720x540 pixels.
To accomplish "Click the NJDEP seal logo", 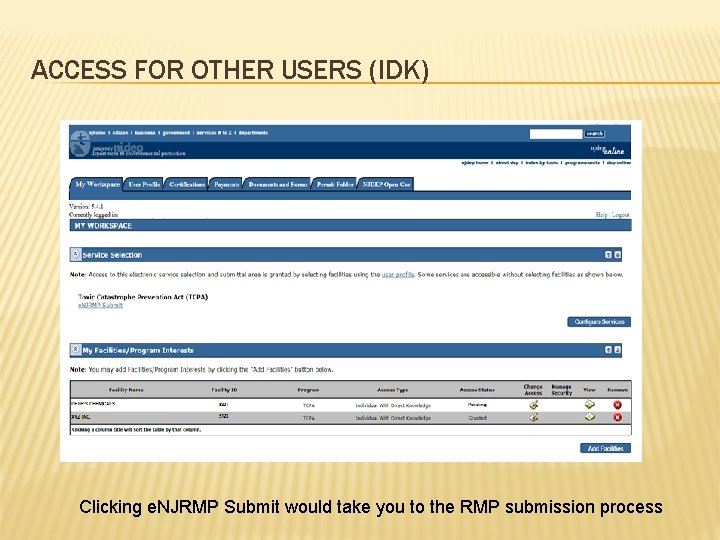I will 80,143.
